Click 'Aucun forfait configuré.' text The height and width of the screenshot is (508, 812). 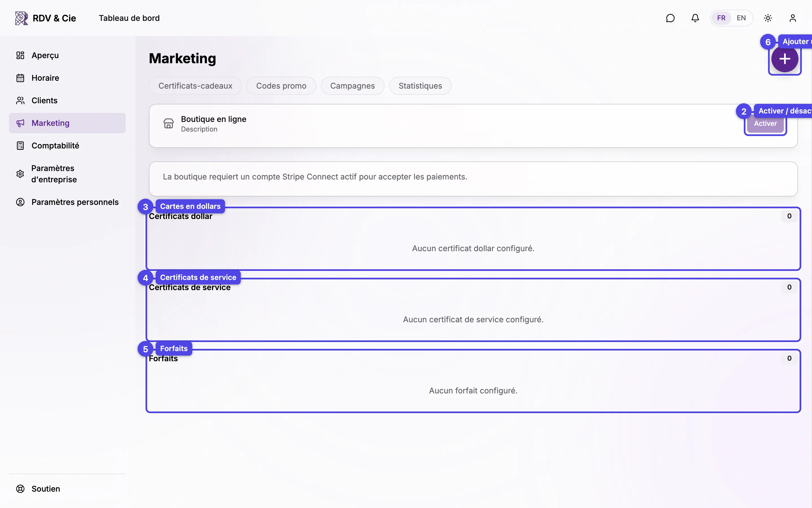tap(473, 390)
